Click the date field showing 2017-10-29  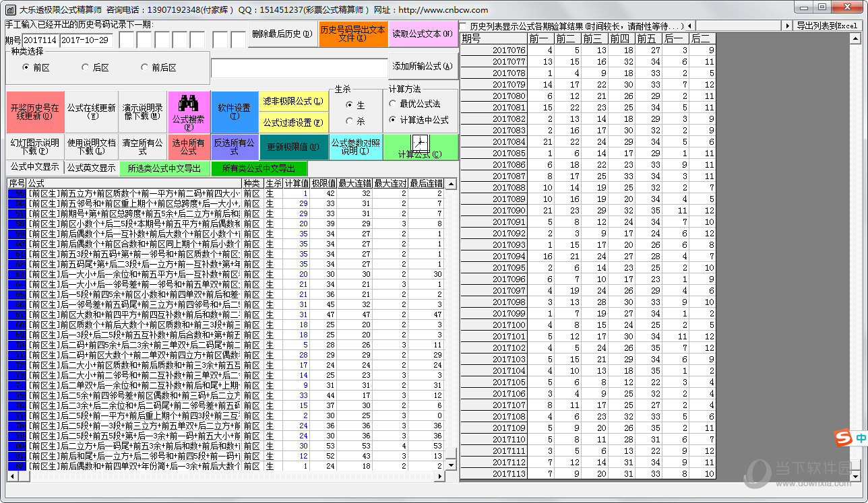click(x=86, y=40)
